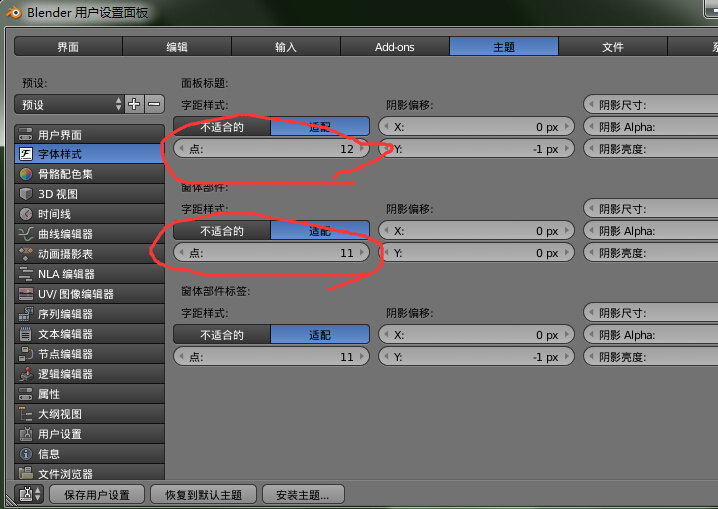Click 窗体部件 点 value 11 field
Viewport: 718px width, 509px height.
(x=271, y=253)
